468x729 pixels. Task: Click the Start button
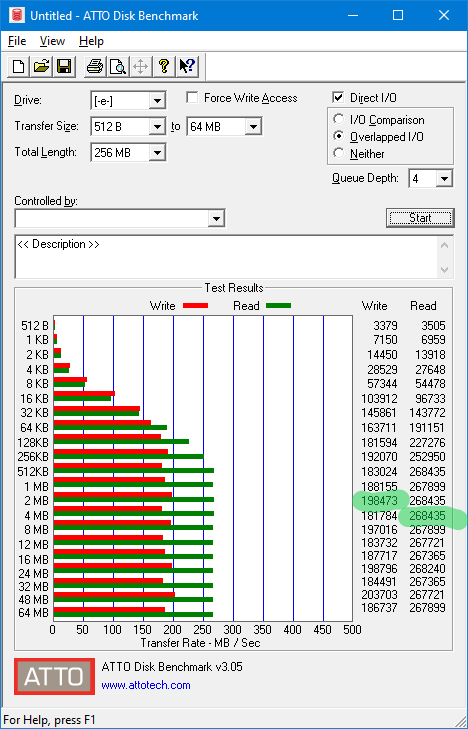pos(420,218)
